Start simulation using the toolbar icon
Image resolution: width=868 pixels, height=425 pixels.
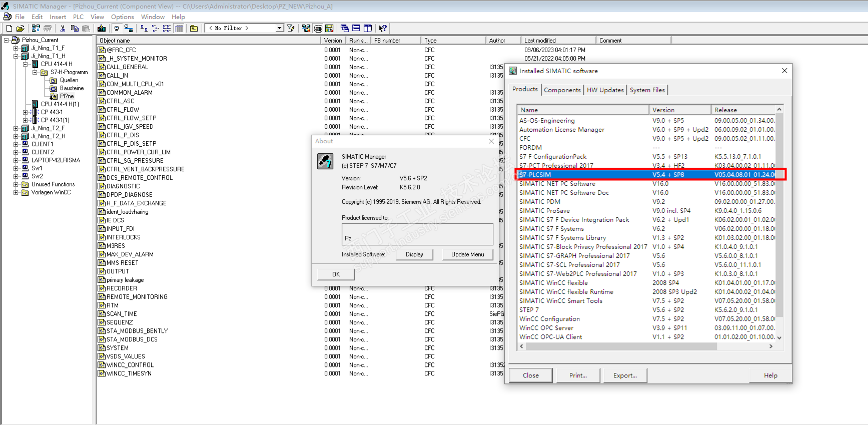318,29
